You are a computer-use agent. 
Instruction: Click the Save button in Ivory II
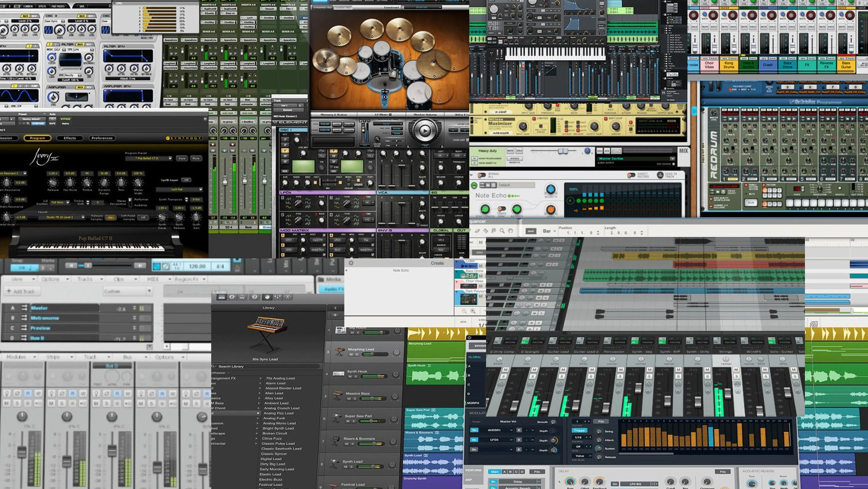(182, 158)
